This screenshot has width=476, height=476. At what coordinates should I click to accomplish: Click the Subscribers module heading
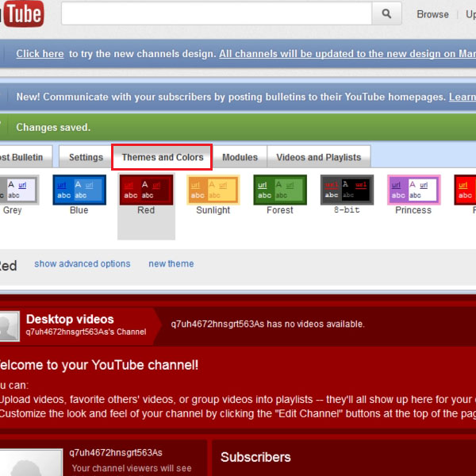255,457
